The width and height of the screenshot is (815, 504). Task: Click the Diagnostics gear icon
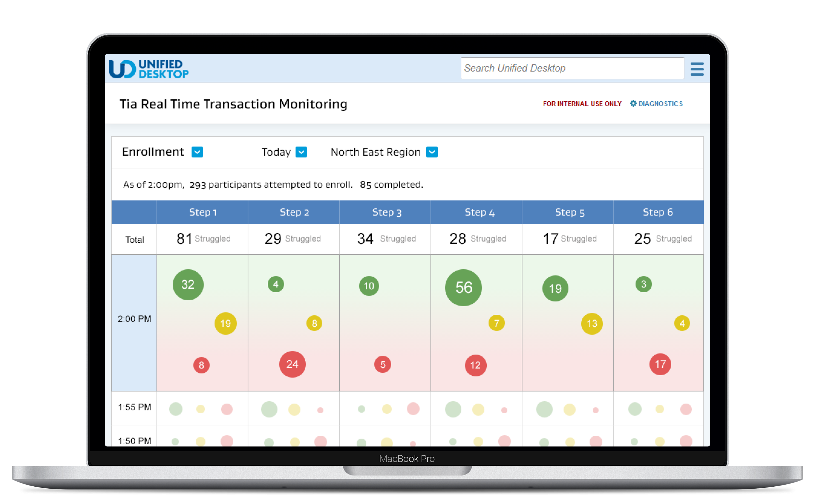pos(633,103)
